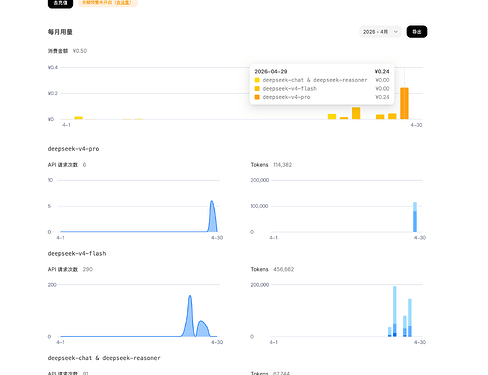Viewport: 488px width, 375px height.
Task: Click the deepseek-v4-flash API request count 290
Action: point(88,269)
